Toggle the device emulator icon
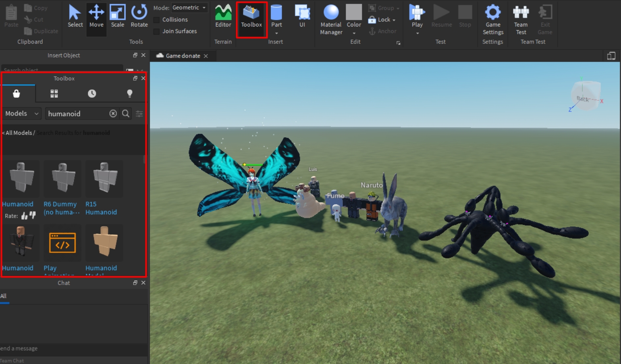 [611, 56]
